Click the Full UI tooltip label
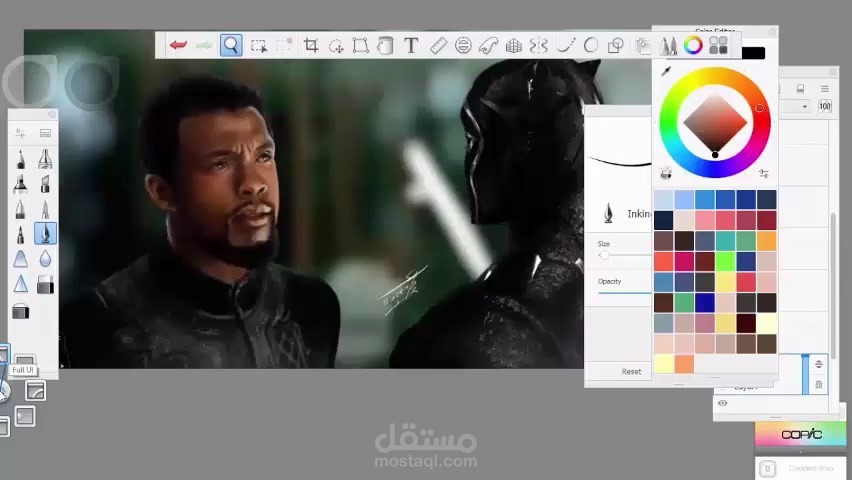The height and width of the screenshot is (480, 852). [23, 370]
